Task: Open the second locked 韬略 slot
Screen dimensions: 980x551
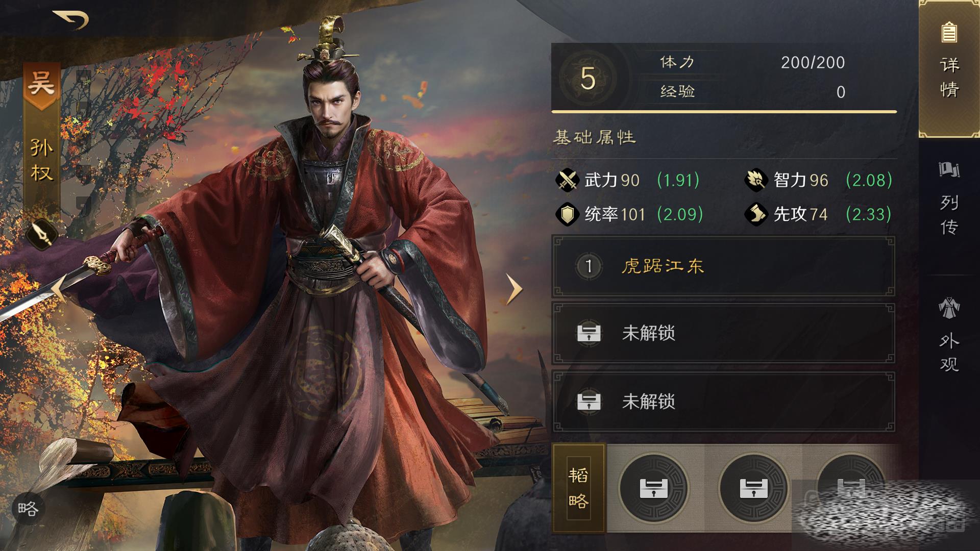Action: click(754, 488)
